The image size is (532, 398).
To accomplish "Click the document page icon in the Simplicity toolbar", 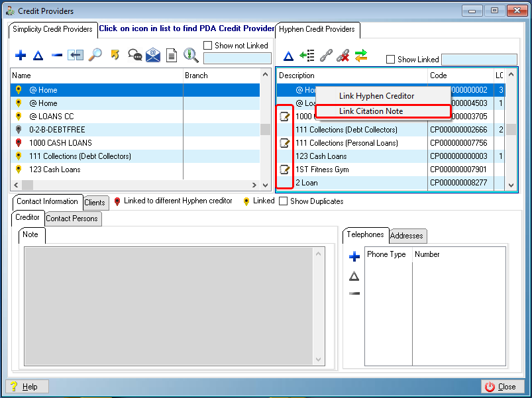I will point(172,56).
